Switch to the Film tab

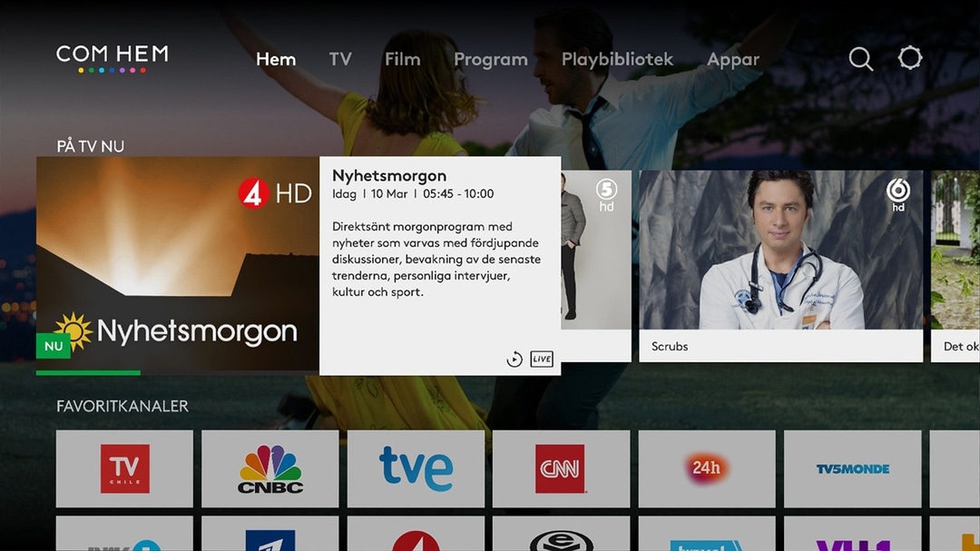(403, 59)
